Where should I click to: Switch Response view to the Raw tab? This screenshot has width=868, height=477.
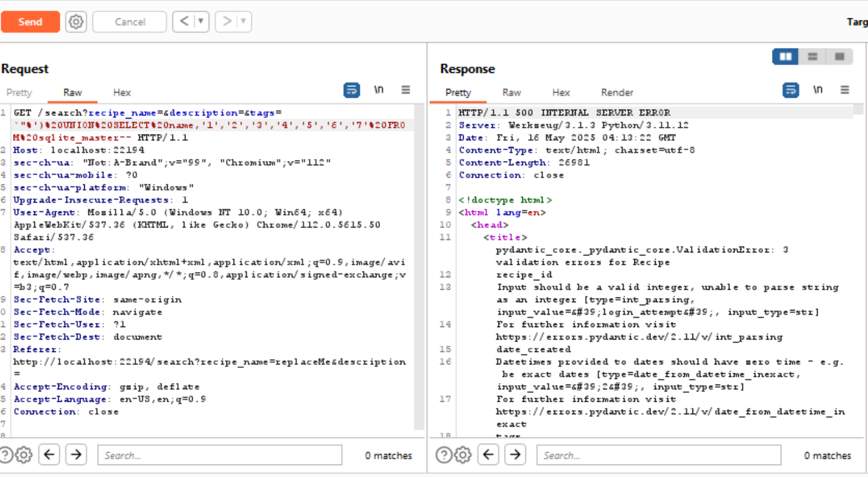pyautogui.click(x=512, y=92)
